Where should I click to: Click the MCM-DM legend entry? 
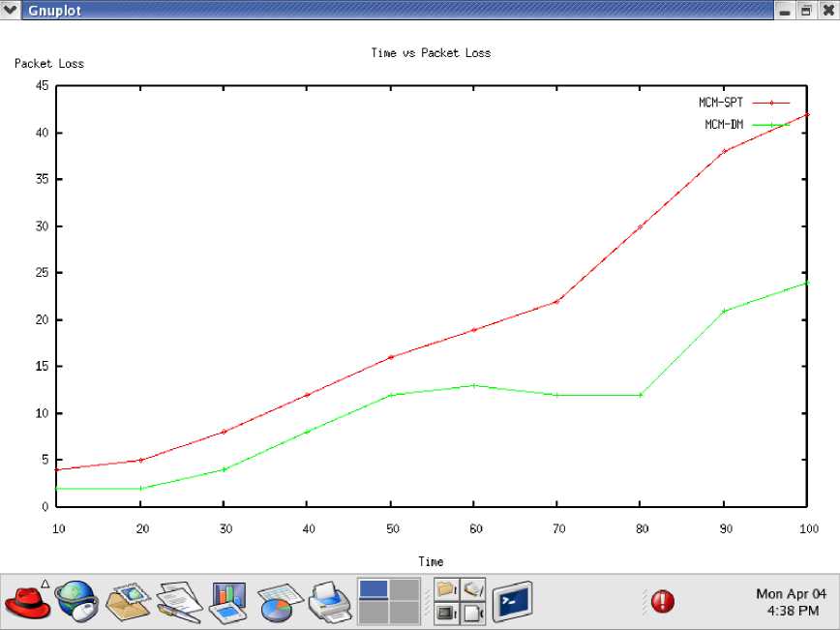point(724,125)
